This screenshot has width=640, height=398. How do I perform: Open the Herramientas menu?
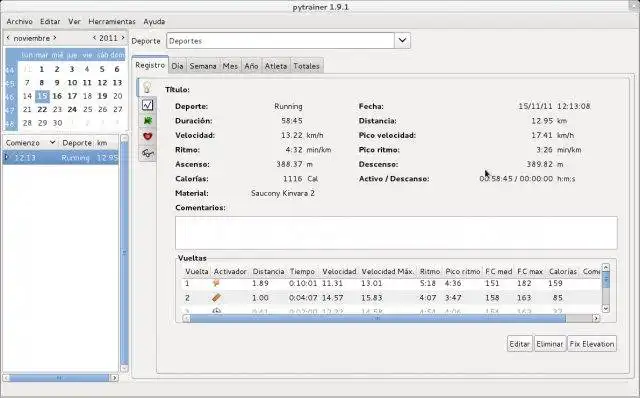tap(112, 21)
